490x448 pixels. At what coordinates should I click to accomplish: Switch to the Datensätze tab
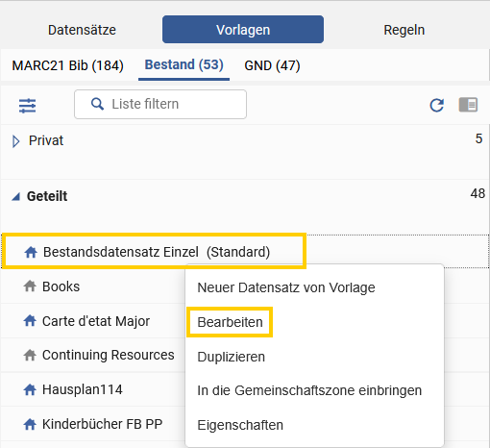(82, 30)
